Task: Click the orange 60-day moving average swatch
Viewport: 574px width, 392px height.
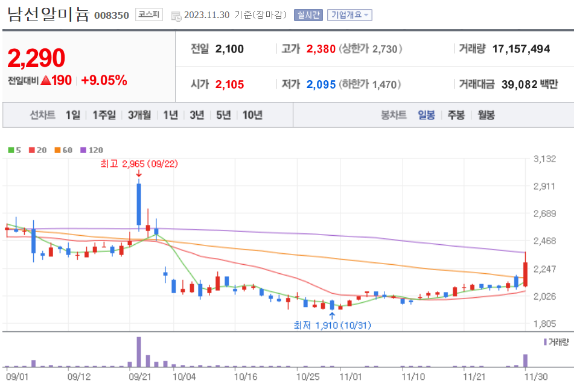Action: click(57, 150)
